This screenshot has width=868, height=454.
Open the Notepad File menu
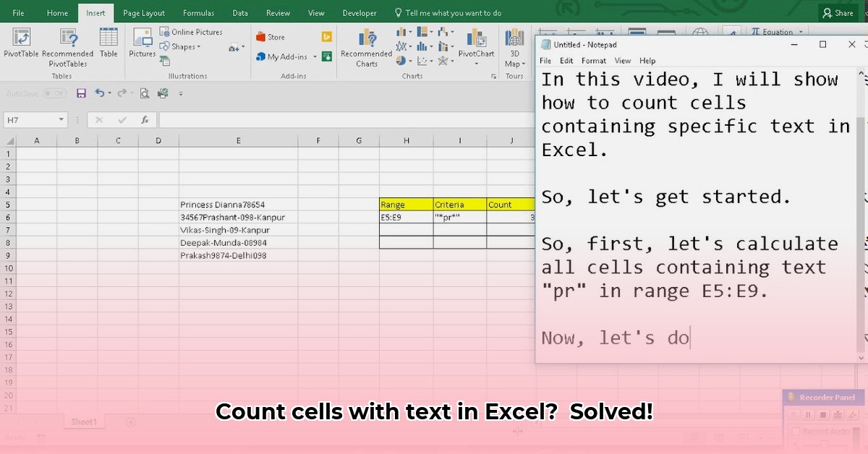coord(545,61)
